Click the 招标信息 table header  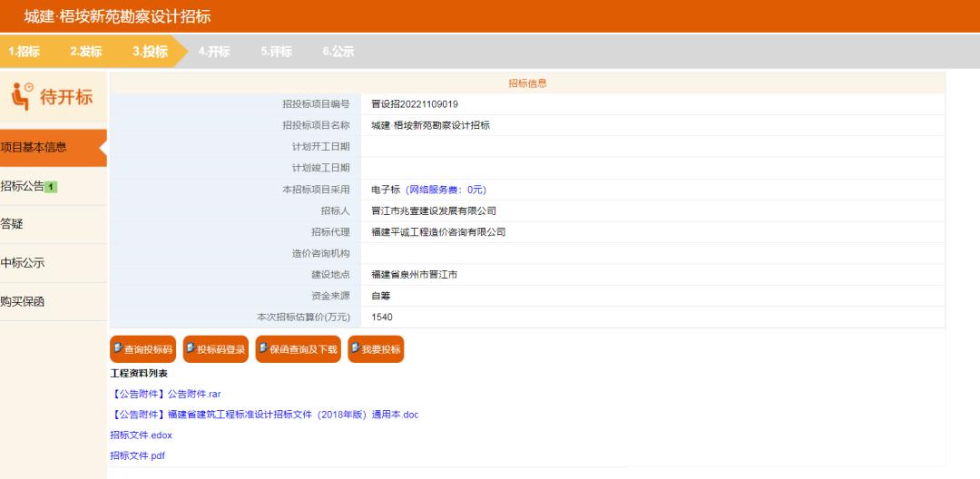pos(527,83)
